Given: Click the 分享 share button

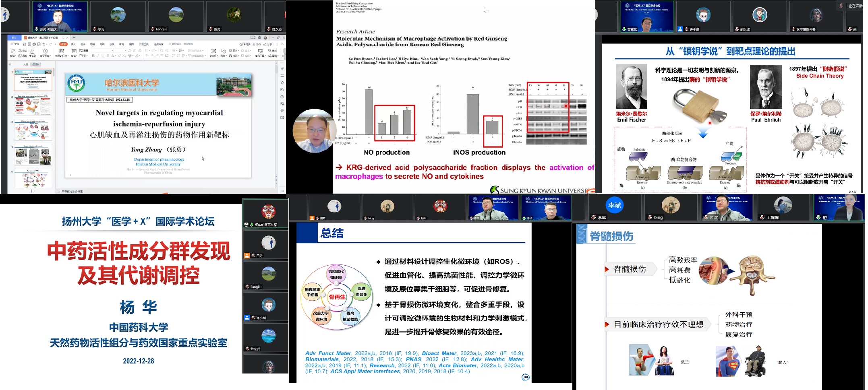Looking at the screenshot, I should (269, 44).
